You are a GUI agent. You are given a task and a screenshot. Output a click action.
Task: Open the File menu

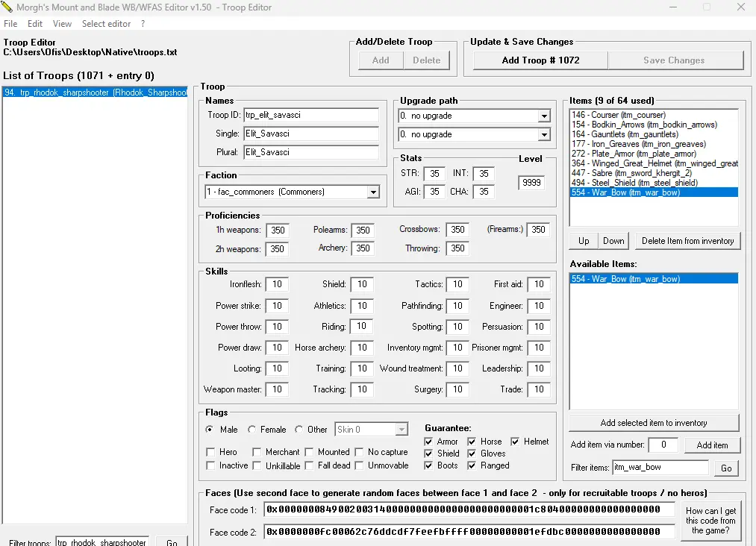[x=10, y=24]
